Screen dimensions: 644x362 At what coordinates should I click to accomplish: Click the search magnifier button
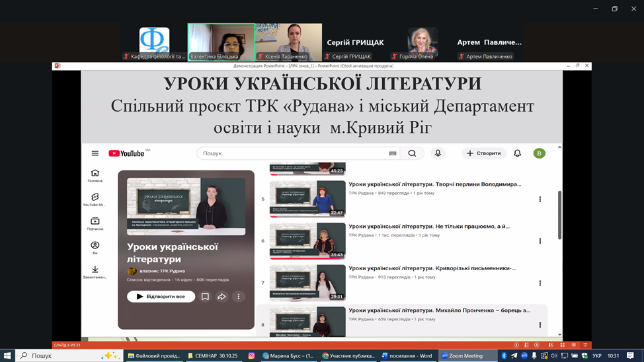tap(412, 153)
